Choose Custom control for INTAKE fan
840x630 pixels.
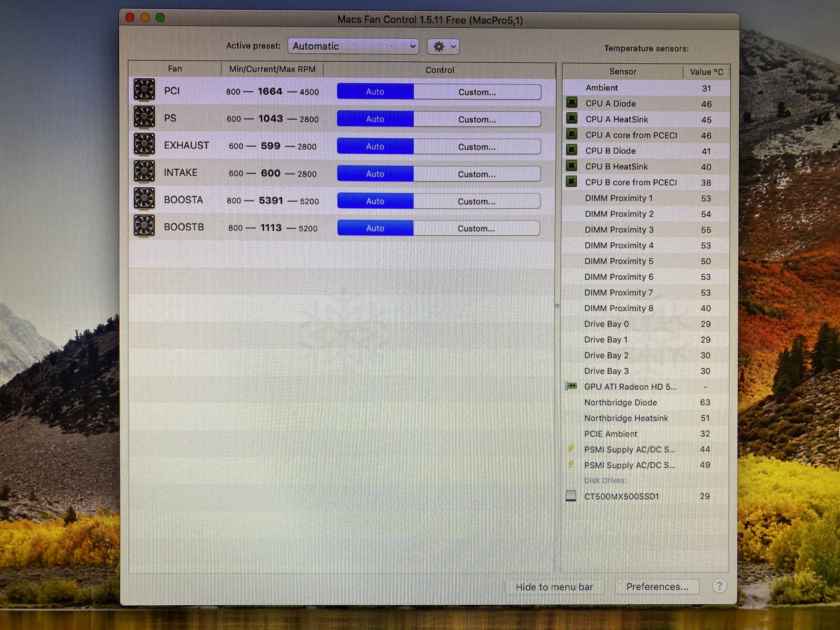477,174
